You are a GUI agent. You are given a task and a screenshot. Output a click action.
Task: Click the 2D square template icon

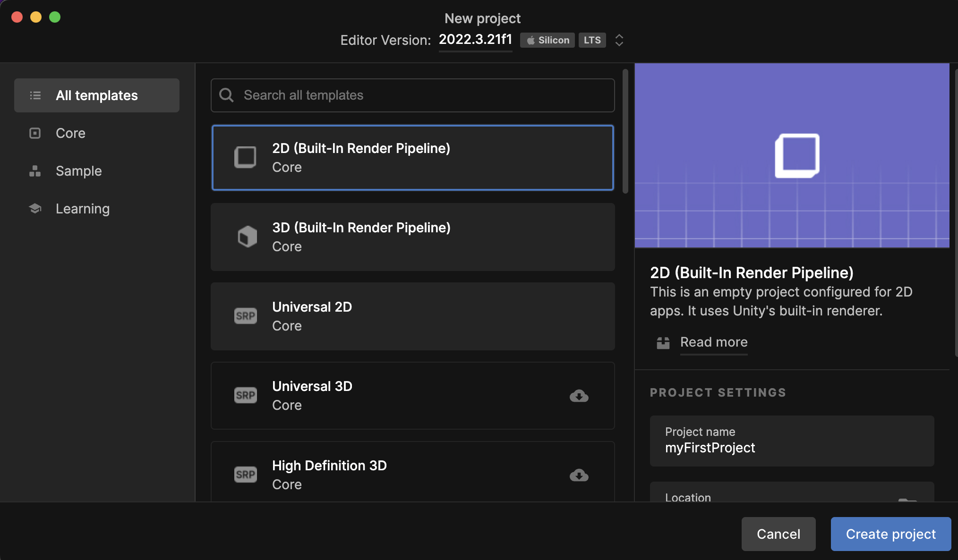245,157
